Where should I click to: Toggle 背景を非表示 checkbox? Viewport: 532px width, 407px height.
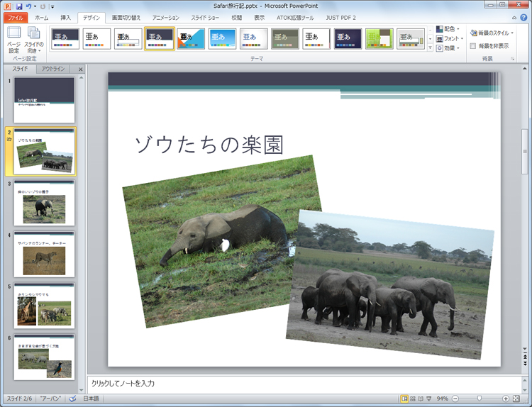(473, 46)
